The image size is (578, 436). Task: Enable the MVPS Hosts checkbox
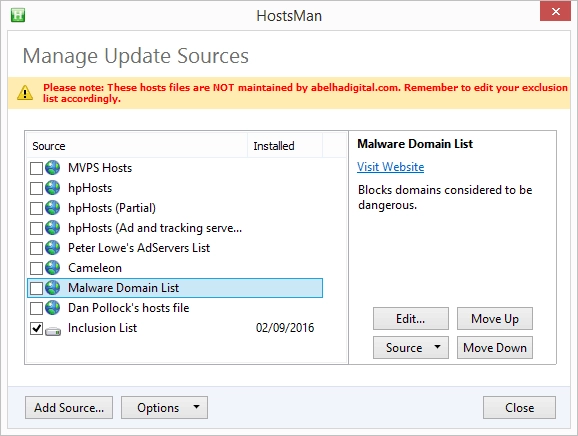click(x=36, y=168)
